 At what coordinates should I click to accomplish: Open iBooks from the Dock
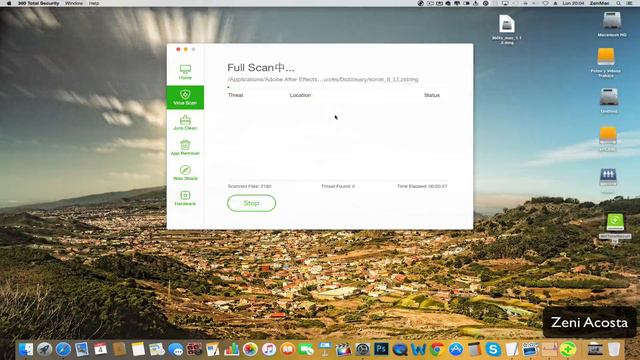click(287, 349)
